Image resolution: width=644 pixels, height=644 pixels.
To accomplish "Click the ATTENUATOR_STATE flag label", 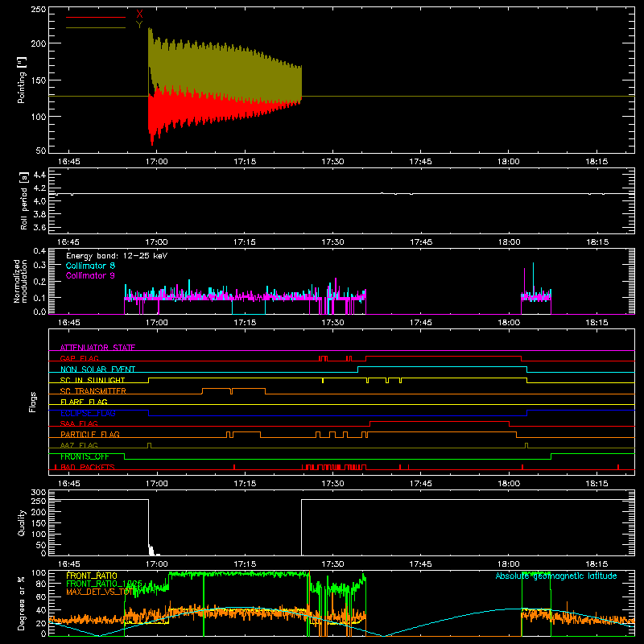I will (97, 348).
